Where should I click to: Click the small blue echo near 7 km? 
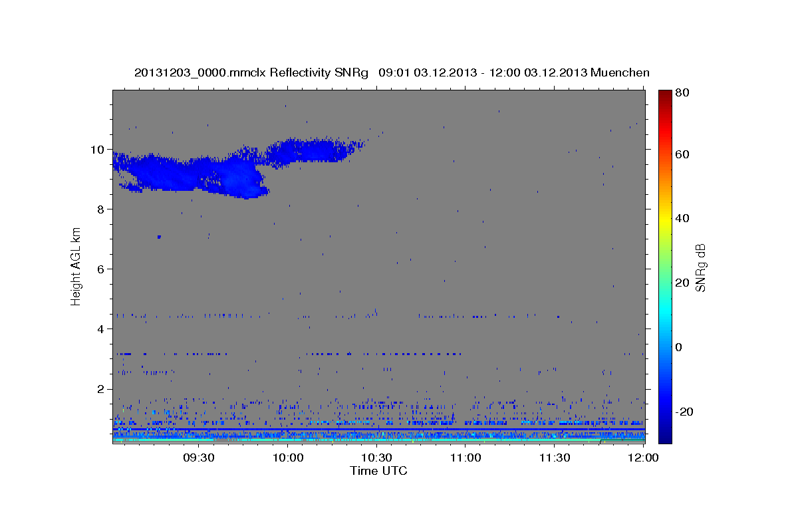pos(159,237)
